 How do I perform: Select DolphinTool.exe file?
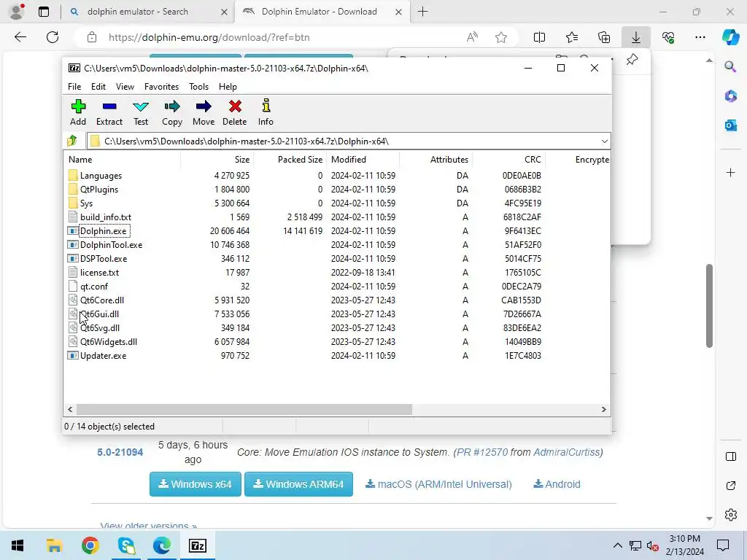[x=111, y=245]
